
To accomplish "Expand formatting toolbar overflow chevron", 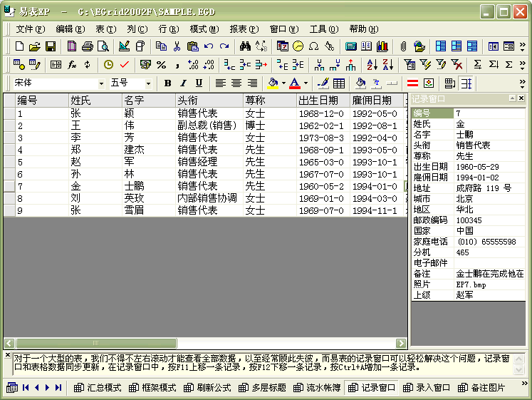I will click(523, 83).
